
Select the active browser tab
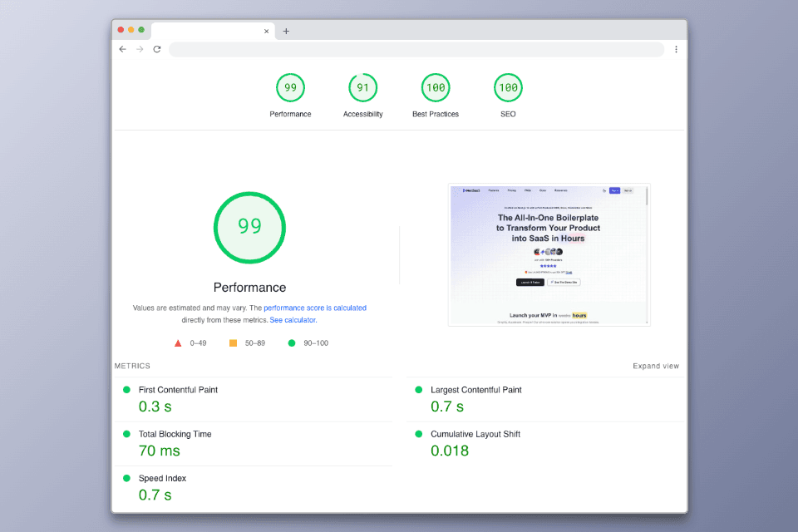208,31
